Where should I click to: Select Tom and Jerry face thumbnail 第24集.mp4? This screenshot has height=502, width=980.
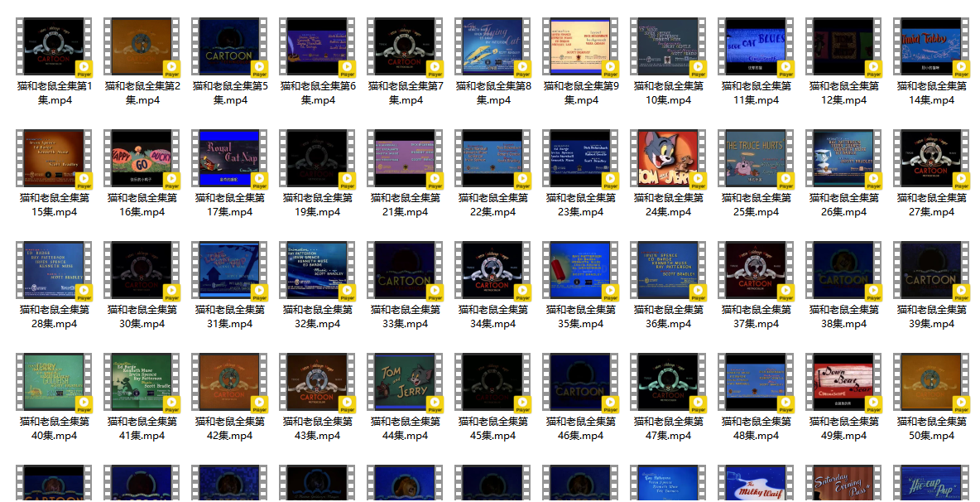(669, 159)
